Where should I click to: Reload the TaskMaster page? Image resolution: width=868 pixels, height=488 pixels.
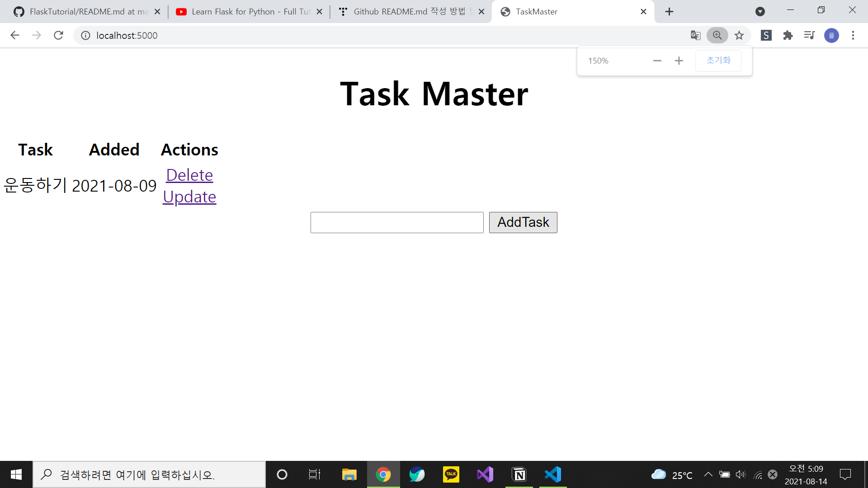(58, 35)
